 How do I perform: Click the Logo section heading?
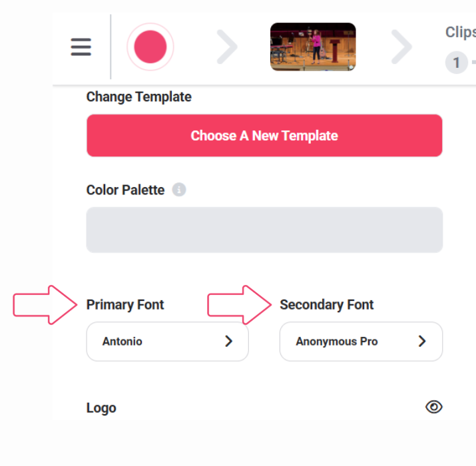(101, 407)
